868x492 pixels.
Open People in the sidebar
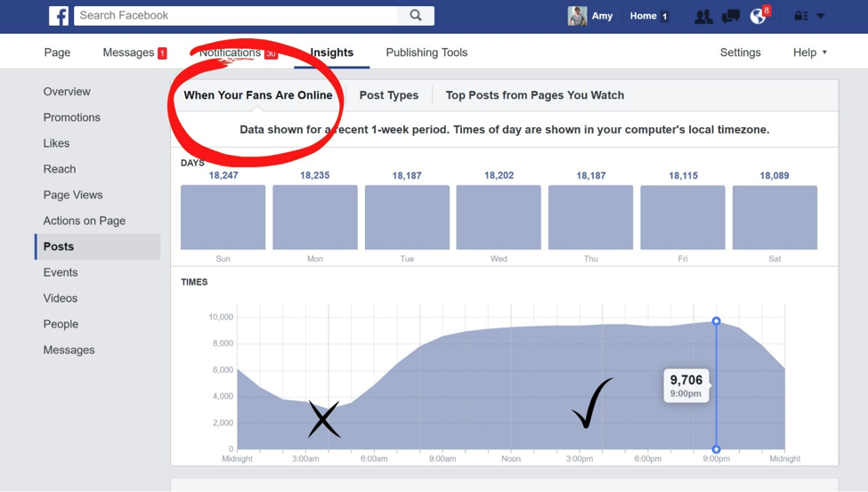[61, 324]
